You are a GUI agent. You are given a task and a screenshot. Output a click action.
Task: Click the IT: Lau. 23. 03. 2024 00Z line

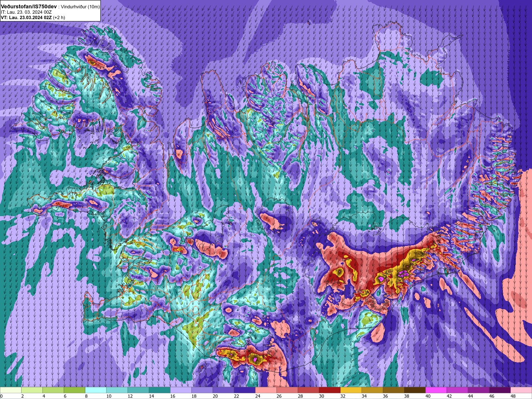[x=26, y=12]
